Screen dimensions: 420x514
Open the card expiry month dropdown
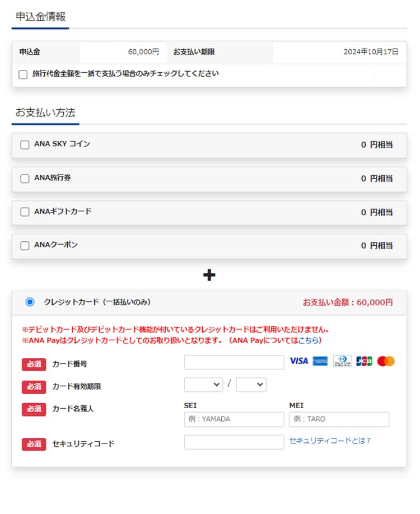(203, 385)
